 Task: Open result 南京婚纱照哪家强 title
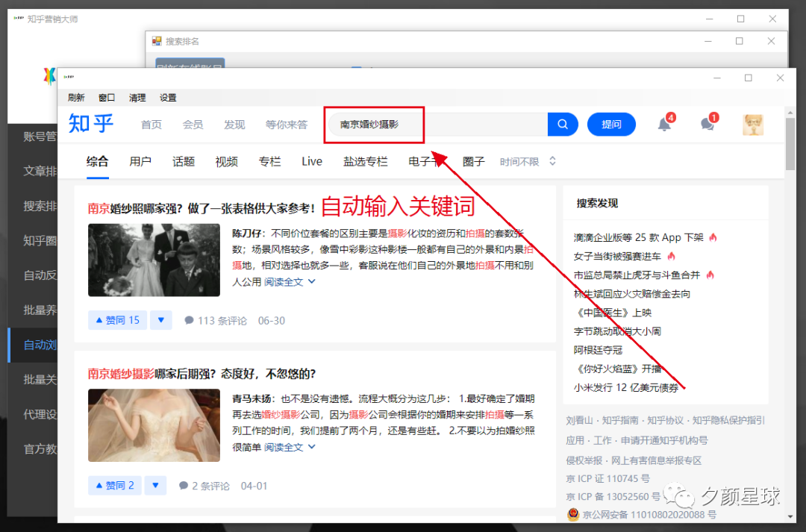(201, 208)
